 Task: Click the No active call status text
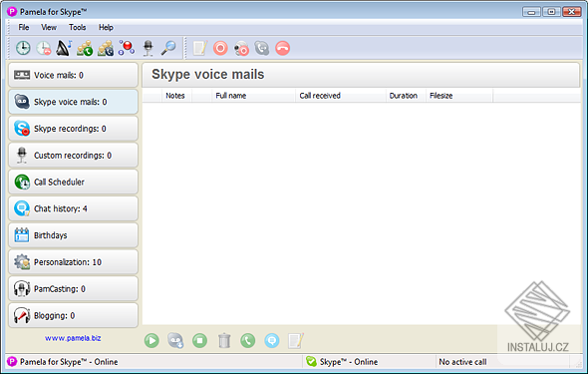point(462,362)
